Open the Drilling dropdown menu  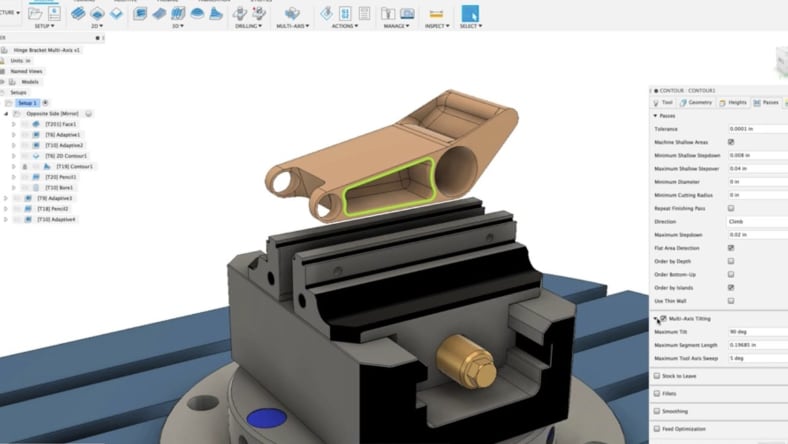point(249,26)
